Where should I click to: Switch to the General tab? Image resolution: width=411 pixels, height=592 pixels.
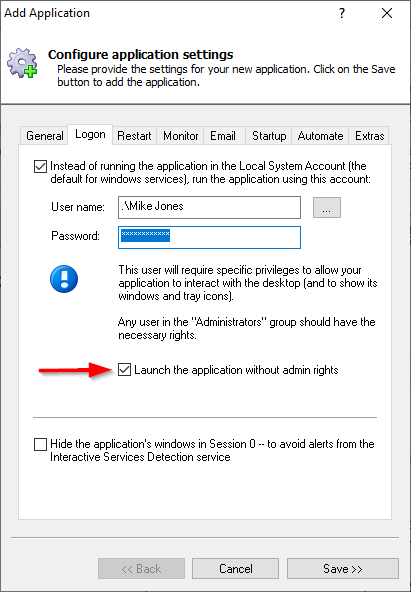pyautogui.click(x=45, y=136)
